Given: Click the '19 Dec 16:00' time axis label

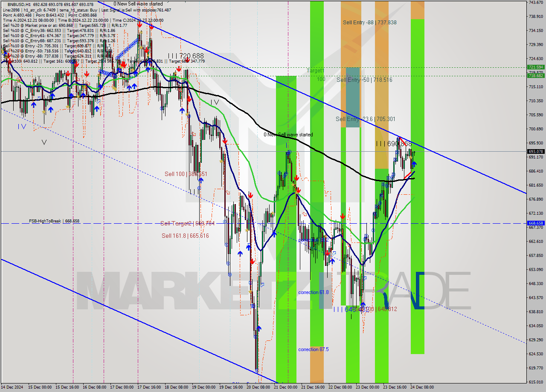Looking at the screenshot, I should click(230, 387).
